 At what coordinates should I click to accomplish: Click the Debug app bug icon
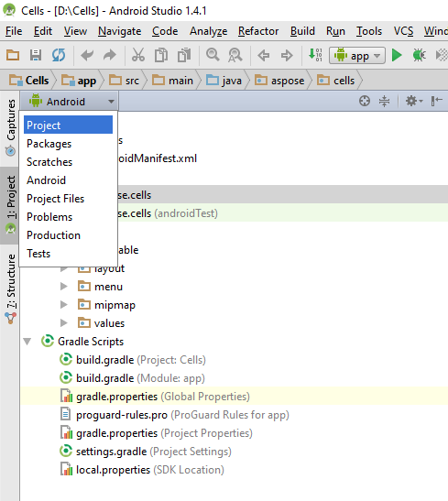coord(419,55)
